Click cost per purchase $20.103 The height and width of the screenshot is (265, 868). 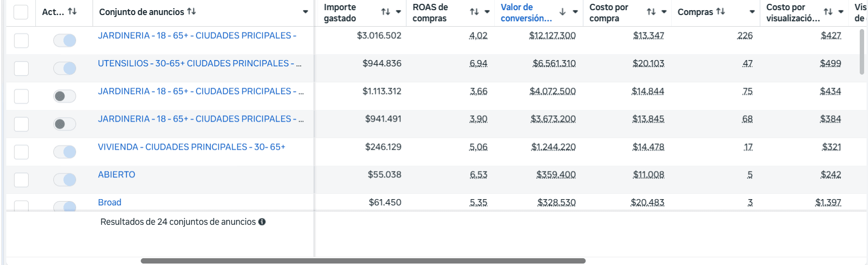(648, 63)
